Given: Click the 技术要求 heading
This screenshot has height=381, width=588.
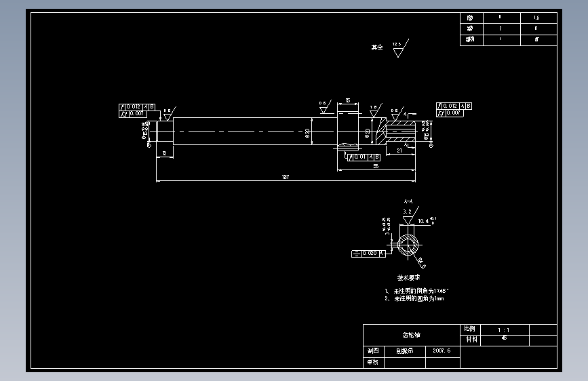Looking at the screenshot, I should tap(409, 277).
